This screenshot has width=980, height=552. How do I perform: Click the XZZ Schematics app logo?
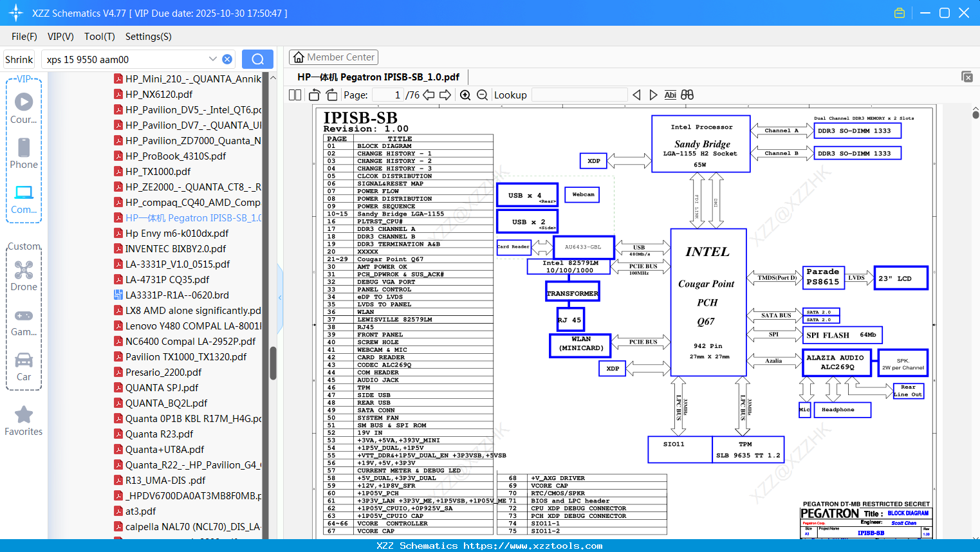coord(16,13)
